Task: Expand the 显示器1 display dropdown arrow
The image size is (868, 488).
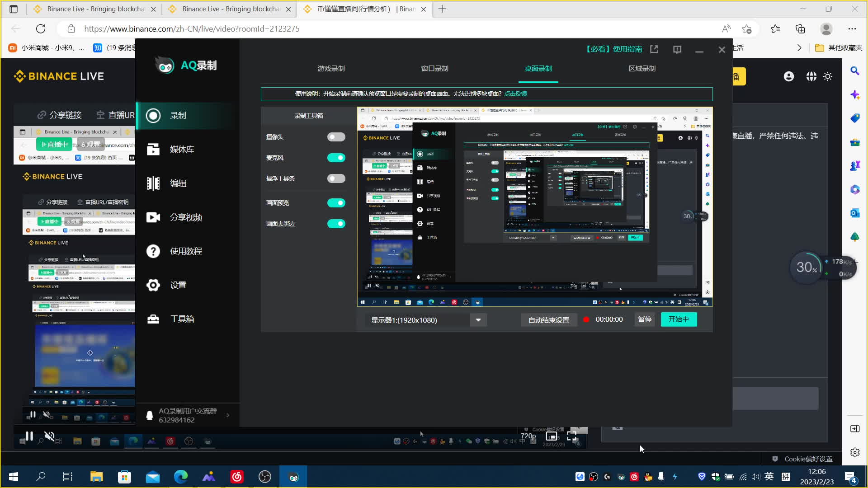Action: tap(478, 320)
